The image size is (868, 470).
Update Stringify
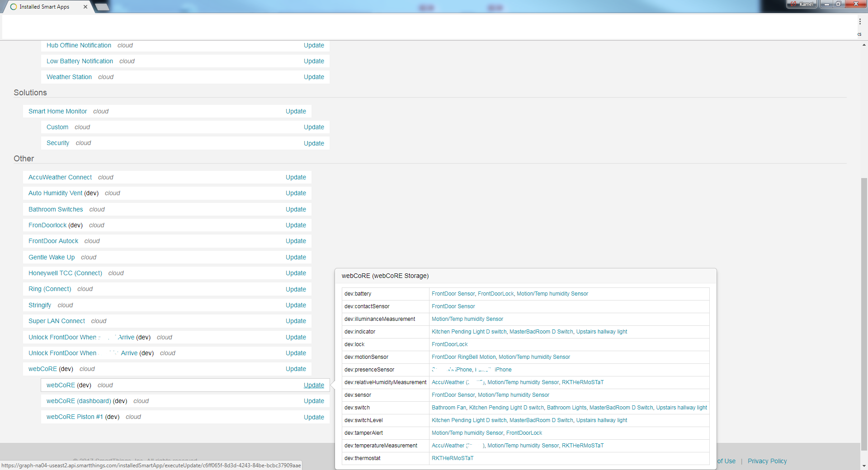point(296,305)
